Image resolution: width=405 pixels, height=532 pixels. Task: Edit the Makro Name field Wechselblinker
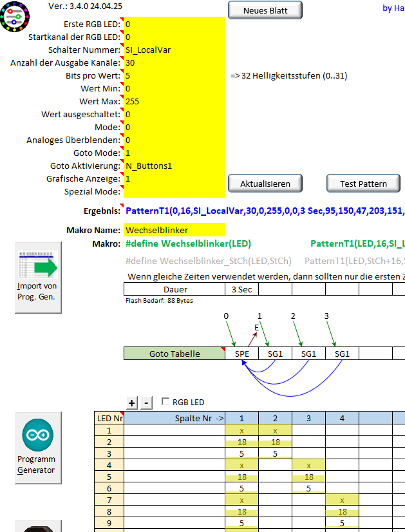174,230
